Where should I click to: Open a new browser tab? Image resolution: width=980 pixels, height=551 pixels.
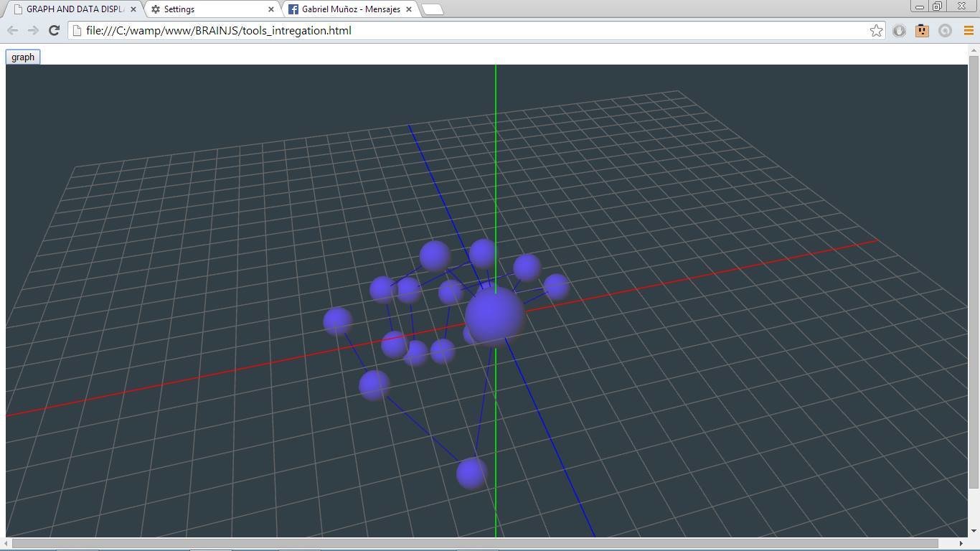(x=432, y=9)
